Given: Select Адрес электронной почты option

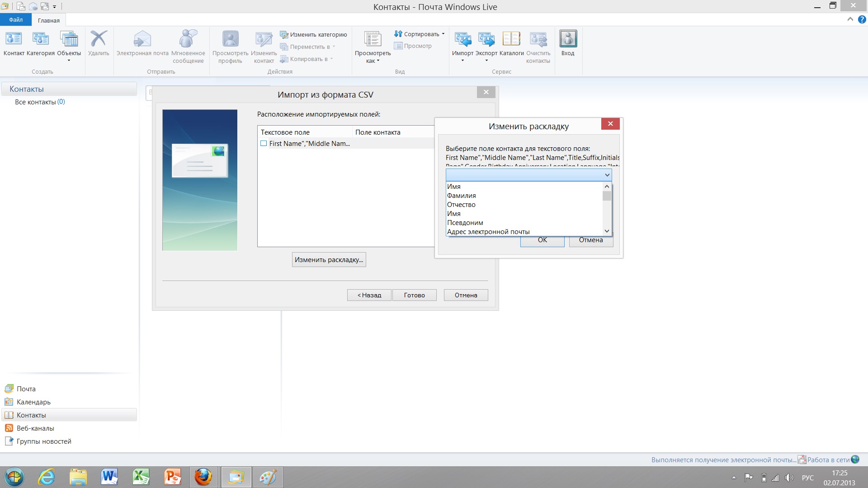Looking at the screenshot, I should click(524, 232).
